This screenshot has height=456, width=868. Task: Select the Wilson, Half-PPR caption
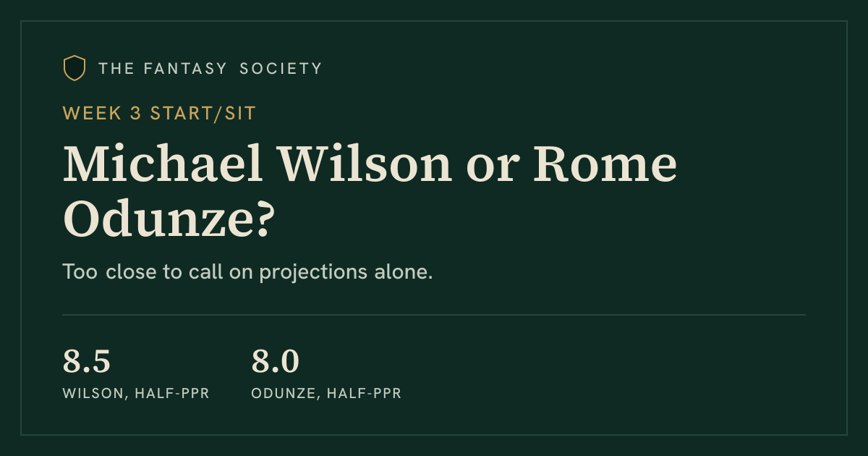coord(136,394)
